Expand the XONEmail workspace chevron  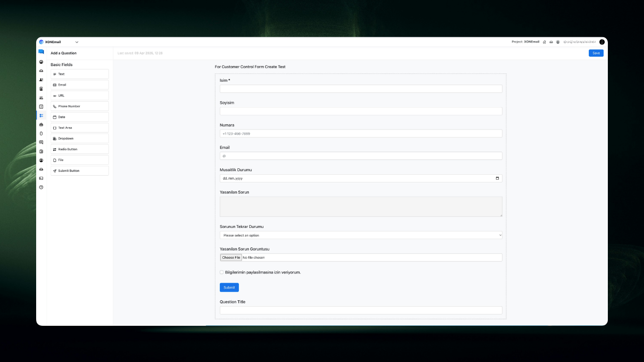[x=77, y=42]
